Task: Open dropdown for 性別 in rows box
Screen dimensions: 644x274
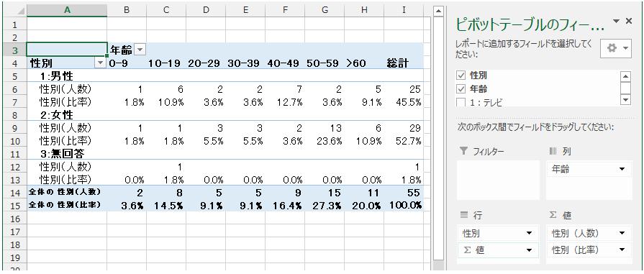Action: [x=529, y=233]
